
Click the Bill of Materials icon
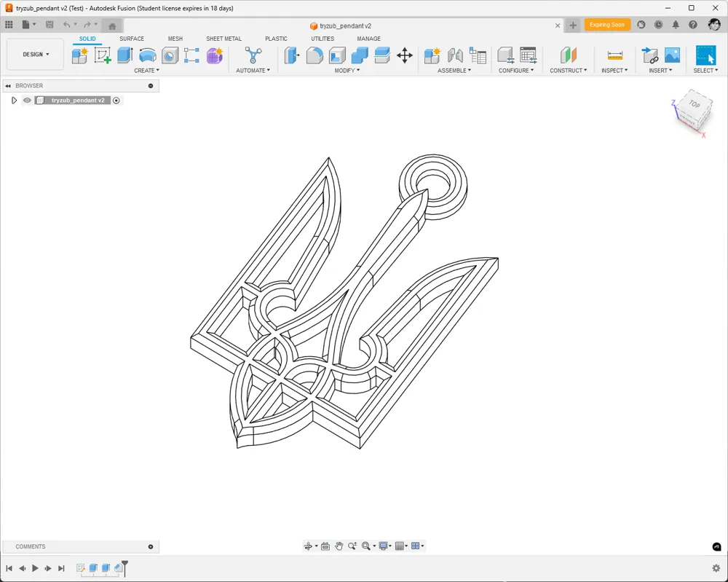478,55
